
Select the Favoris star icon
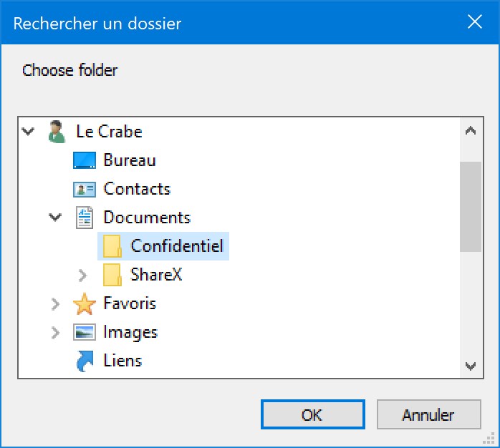(x=85, y=304)
